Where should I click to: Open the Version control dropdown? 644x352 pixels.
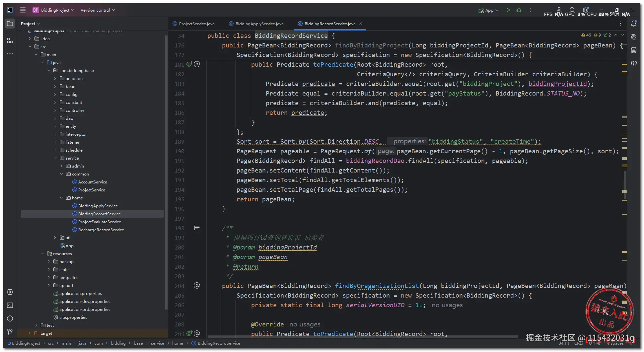pos(98,10)
